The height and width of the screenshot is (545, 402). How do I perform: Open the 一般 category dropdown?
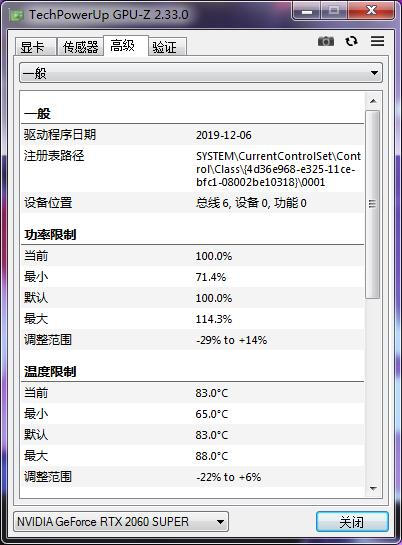pyautogui.click(x=201, y=73)
